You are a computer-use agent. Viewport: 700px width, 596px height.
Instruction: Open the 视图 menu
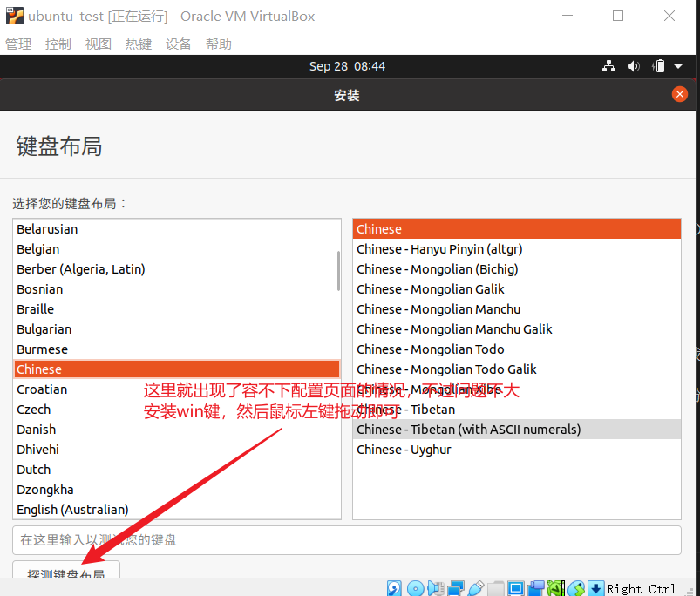(99, 44)
